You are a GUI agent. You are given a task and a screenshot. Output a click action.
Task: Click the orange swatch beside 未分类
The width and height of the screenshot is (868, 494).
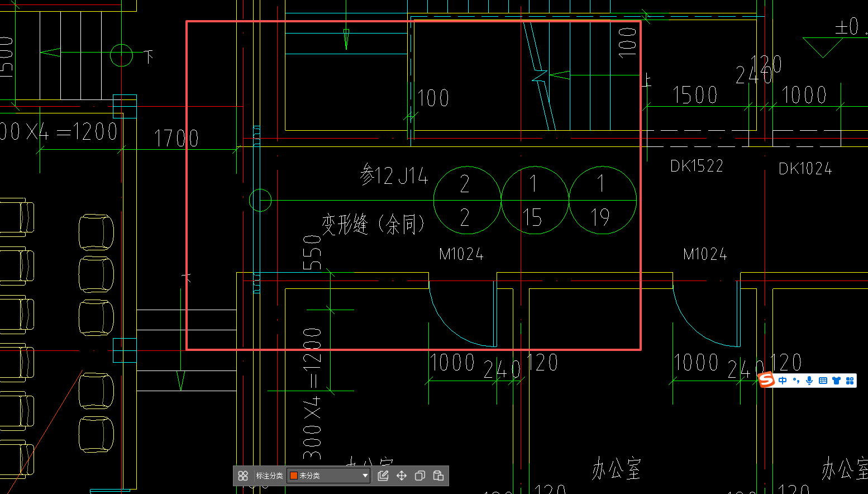pyautogui.click(x=294, y=476)
